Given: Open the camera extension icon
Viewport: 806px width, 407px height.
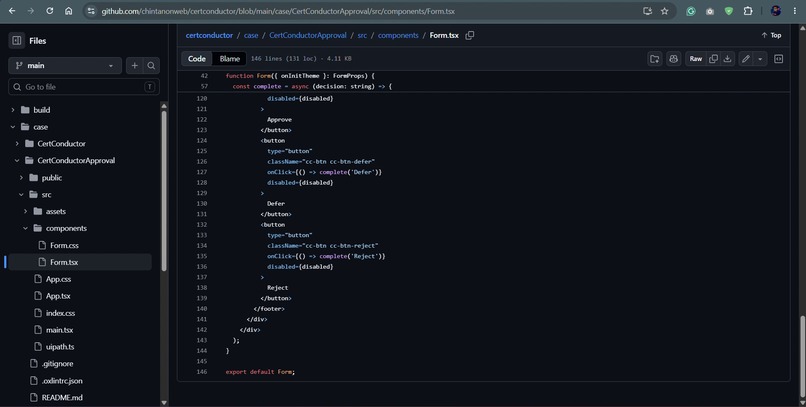Looking at the screenshot, I should (710, 11).
